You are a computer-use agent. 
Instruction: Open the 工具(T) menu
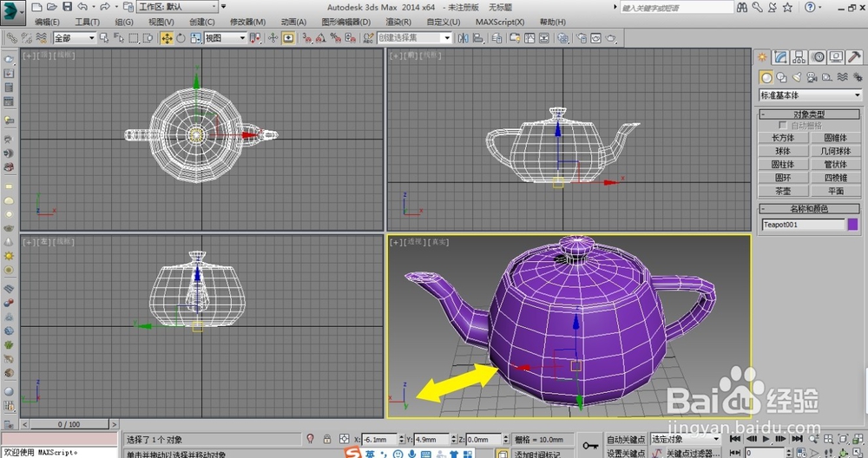88,23
